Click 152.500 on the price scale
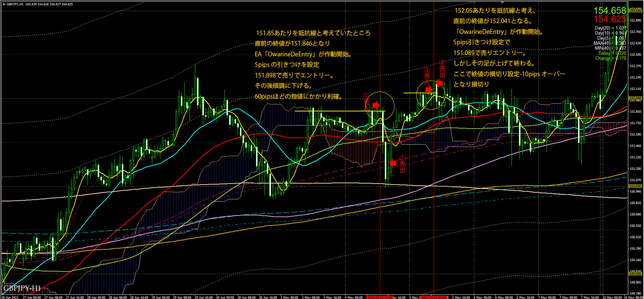The height and width of the screenshot is (299, 644). 636,55
